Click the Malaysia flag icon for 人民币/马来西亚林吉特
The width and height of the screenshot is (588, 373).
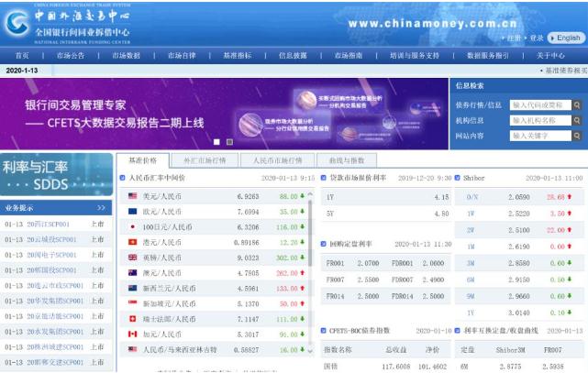(132, 349)
